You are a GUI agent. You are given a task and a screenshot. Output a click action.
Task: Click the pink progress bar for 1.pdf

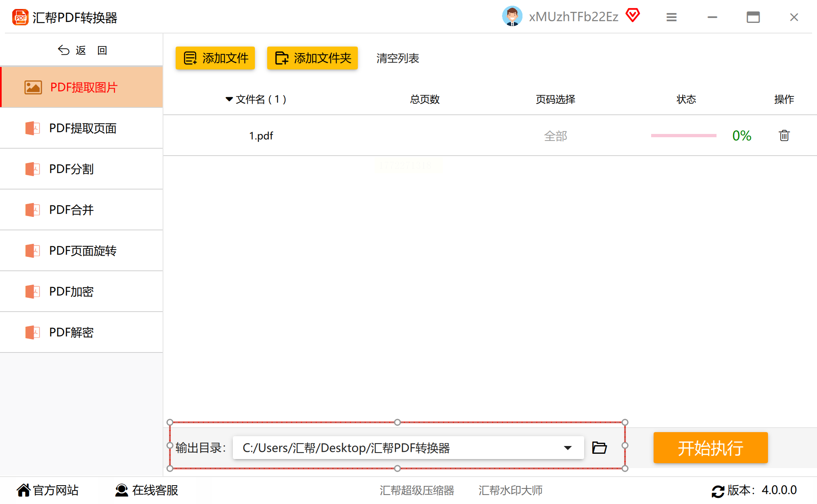click(683, 136)
